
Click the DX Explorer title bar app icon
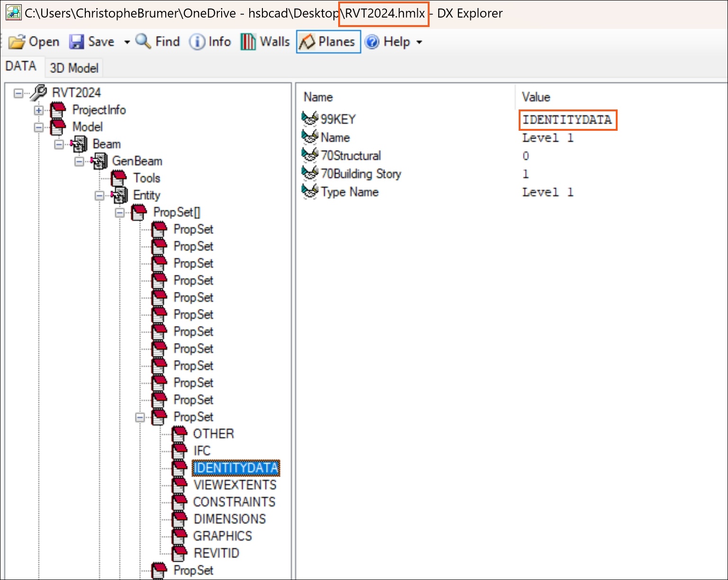click(x=13, y=13)
